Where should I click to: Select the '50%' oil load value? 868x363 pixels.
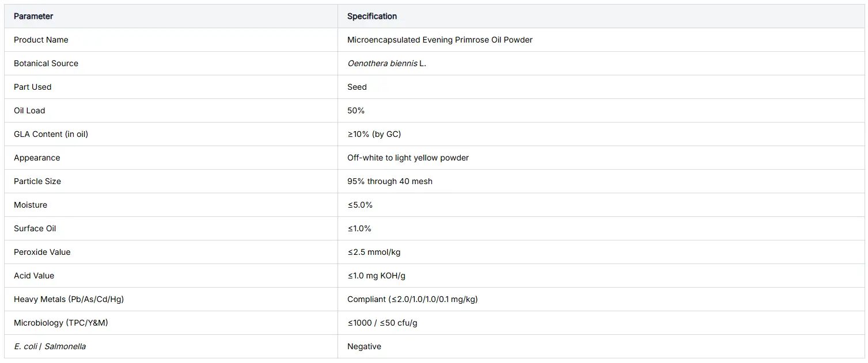click(x=356, y=110)
